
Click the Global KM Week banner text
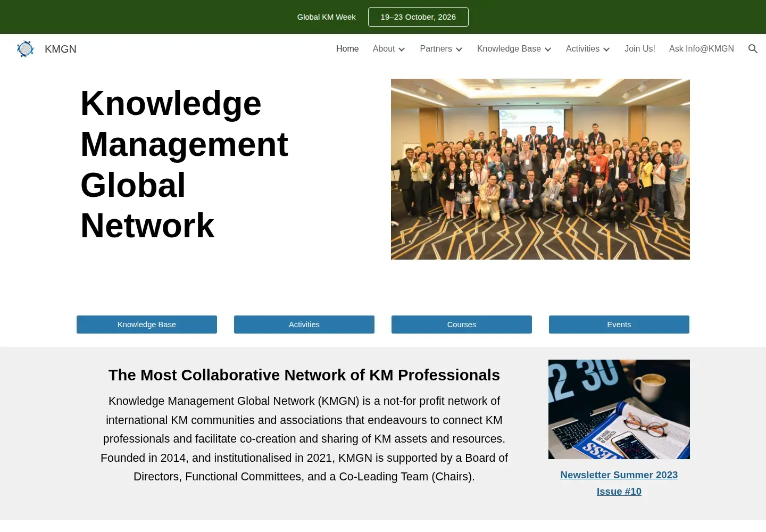pyautogui.click(x=327, y=17)
